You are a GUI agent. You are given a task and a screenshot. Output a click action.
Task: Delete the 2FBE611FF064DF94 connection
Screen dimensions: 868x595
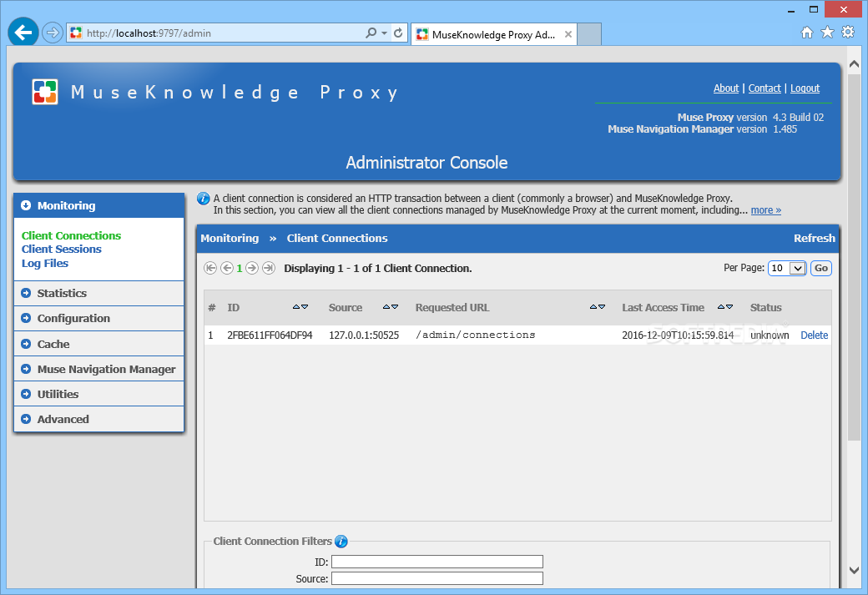815,335
